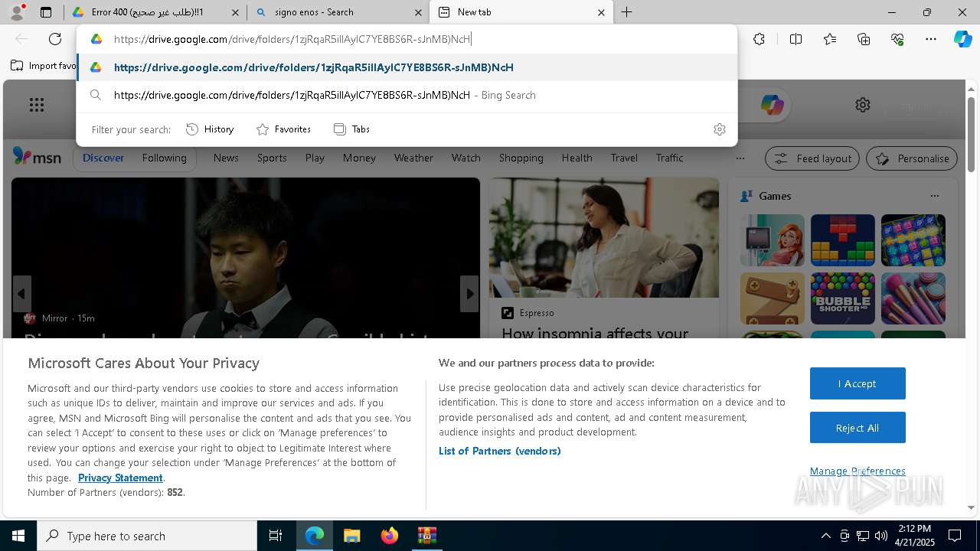The image size is (980, 551).
Task: Click the Personalise button
Action: [x=912, y=158]
